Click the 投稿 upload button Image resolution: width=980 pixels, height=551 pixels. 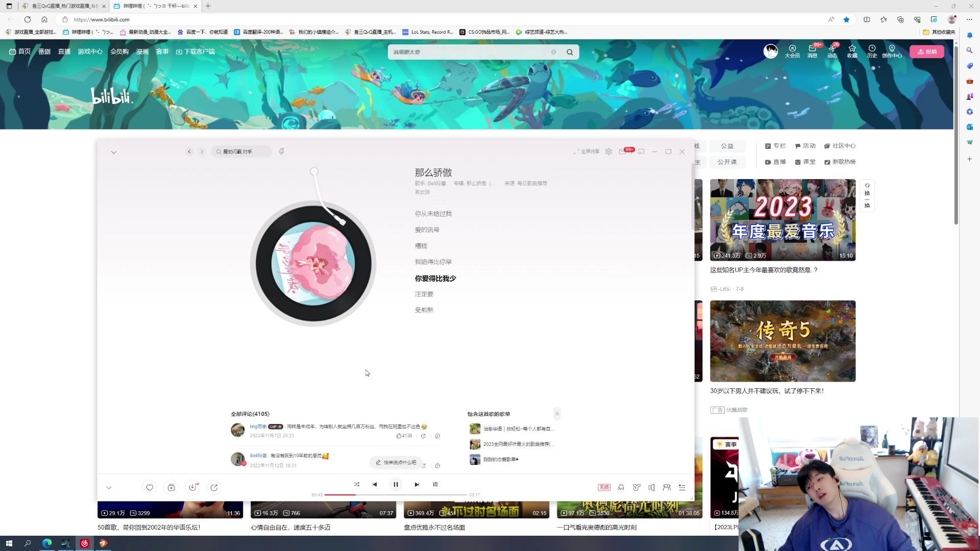927,52
